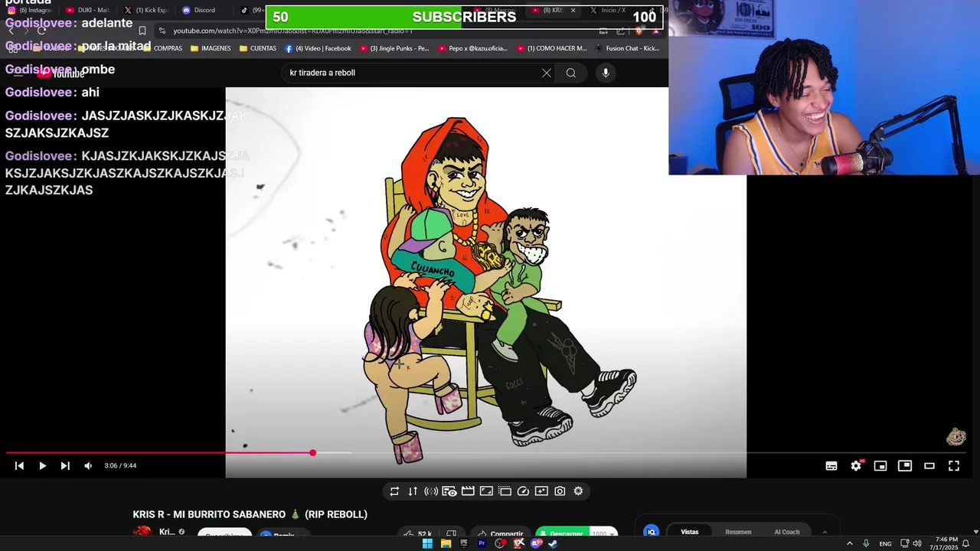This screenshot has width=980, height=551.
Task: Play the paused YouTube video
Action: click(42, 465)
